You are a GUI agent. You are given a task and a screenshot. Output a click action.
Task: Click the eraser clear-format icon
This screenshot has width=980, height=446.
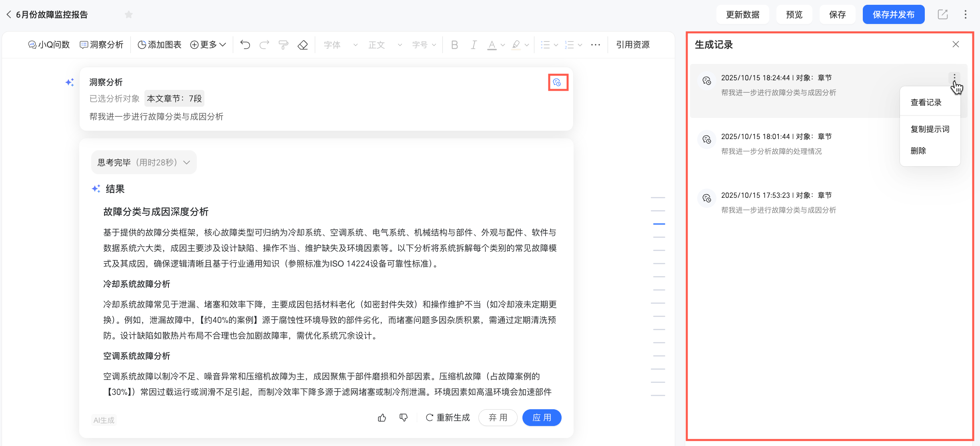point(303,45)
